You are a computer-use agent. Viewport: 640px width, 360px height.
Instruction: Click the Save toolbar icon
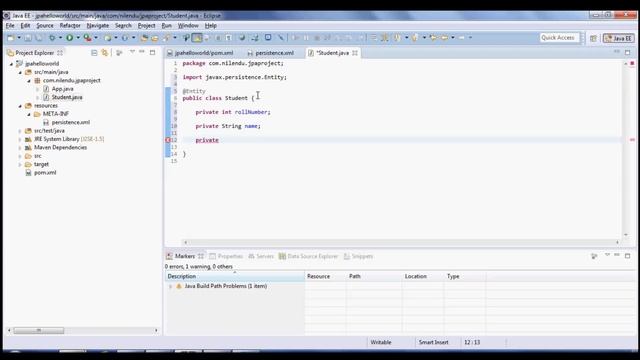click(28, 38)
